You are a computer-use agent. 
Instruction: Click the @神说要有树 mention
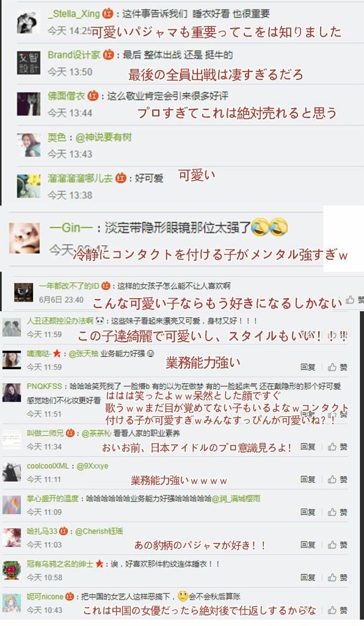(103, 138)
